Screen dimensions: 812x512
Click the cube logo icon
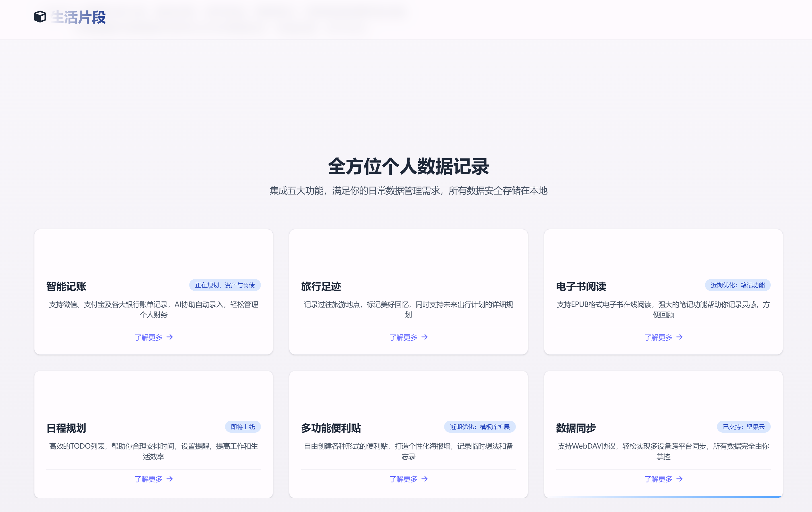40,17
